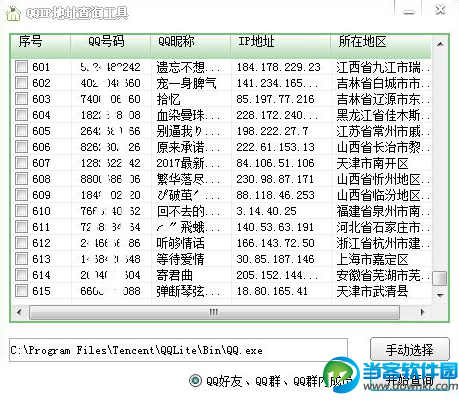Click the 手动选择 button
459x400 pixels.
click(x=410, y=350)
